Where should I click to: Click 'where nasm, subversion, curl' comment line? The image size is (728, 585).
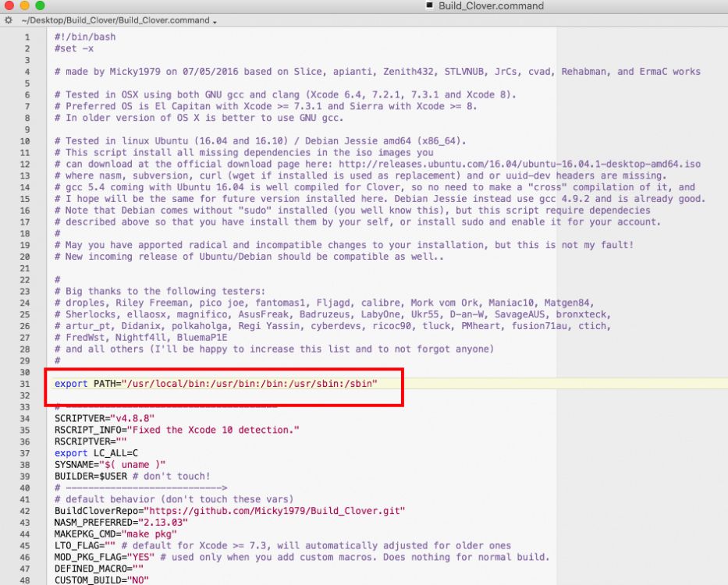pyautogui.click(x=360, y=175)
